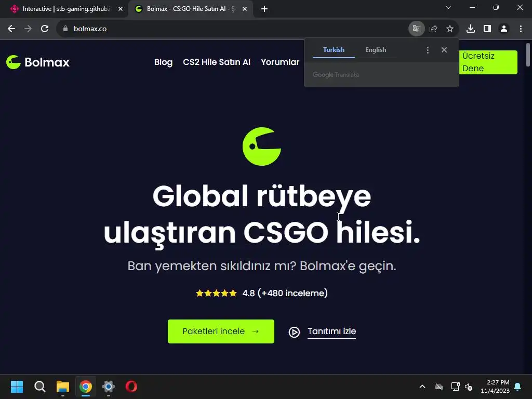Open the notification bell icon
This screenshot has width=532, height=399.
click(518, 387)
